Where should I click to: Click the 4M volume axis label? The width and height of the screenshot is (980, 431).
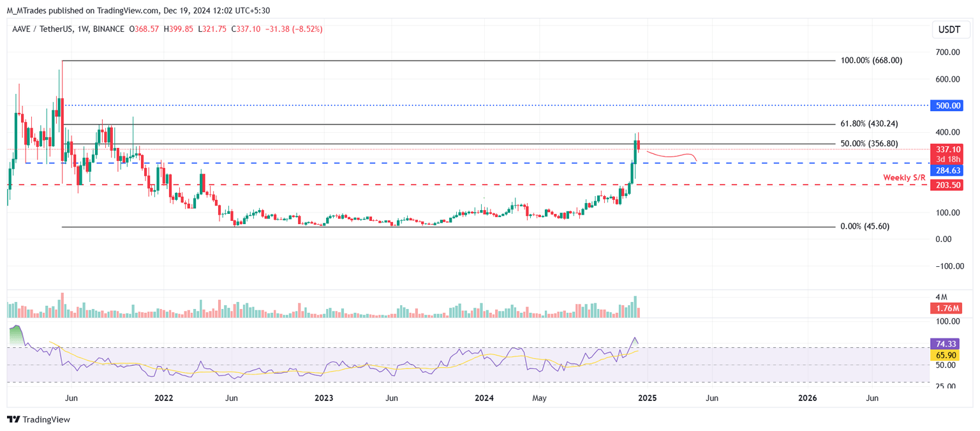(942, 298)
